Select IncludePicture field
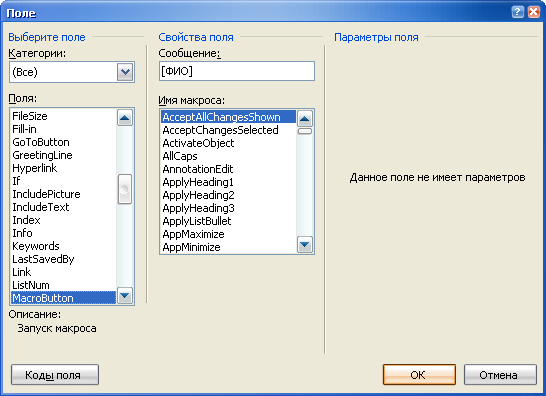The image size is (546, 396). coord(64,194)
